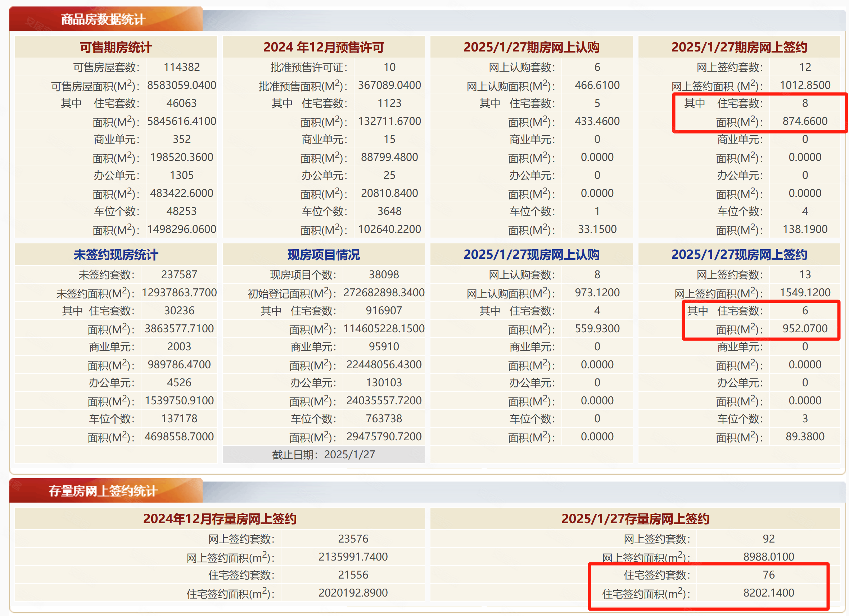Screen dimensions: 849x616
Task: Click the 2024年12月预售许可 table title
Action: pyautogui.click(x=324, y=47)
